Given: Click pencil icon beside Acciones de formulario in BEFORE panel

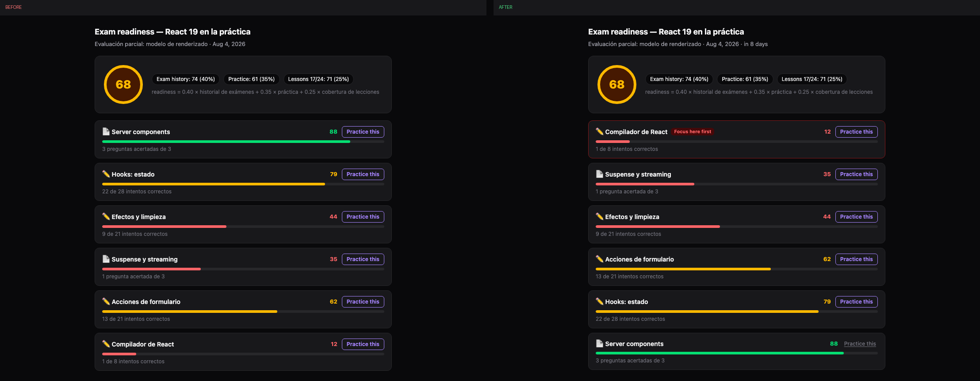Looking at the screenshot, I should [x=106, y=301].
